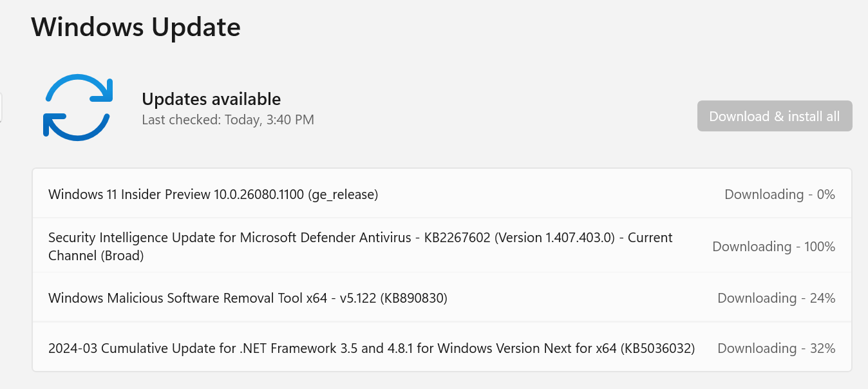Click the Downloading - 32% status
The width and height of the screenshot is (868, 389).
coord(776,348)
